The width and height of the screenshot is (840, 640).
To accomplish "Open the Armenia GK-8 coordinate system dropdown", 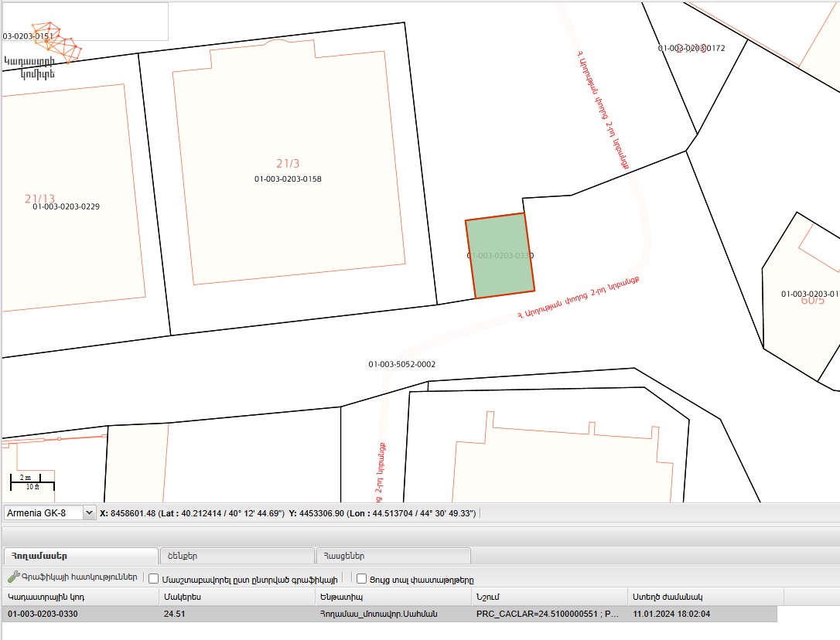I will click(88, 512).
